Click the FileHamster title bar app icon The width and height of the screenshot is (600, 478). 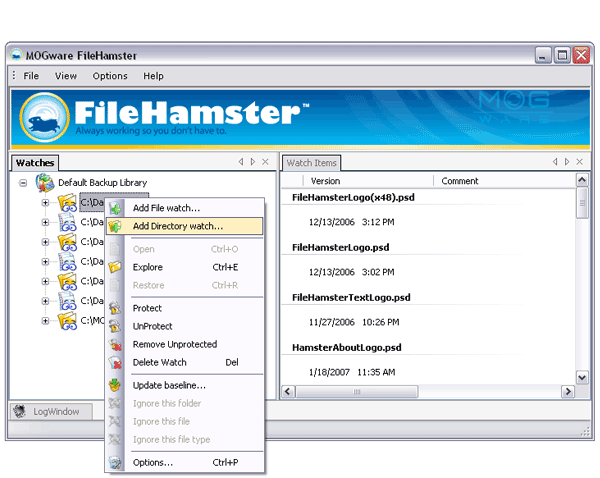tap(16, 55)
